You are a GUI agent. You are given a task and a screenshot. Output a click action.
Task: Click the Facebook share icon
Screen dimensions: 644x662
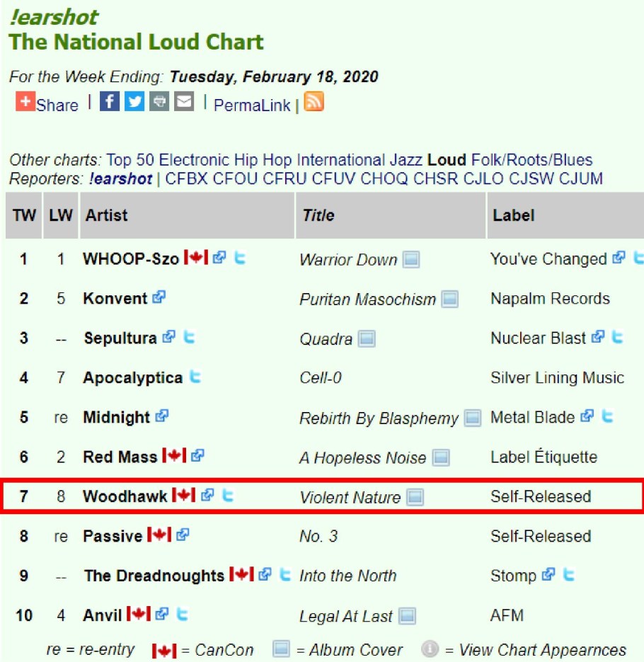[109, 102]
